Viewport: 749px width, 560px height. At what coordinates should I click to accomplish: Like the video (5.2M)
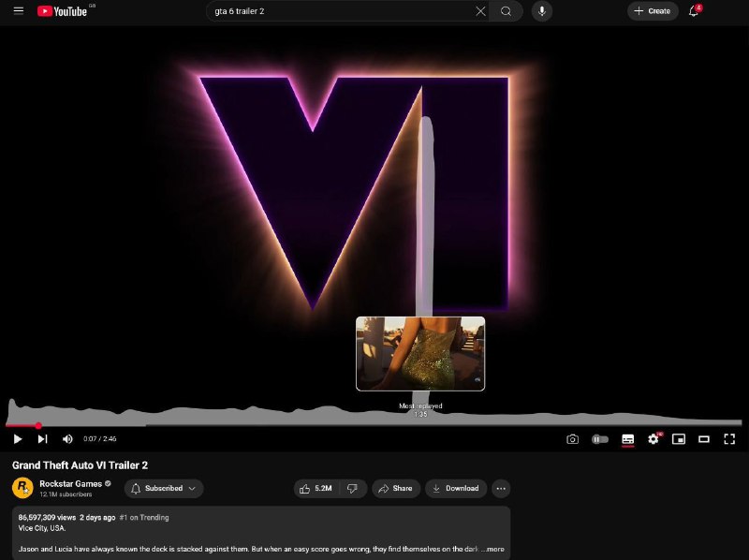click(316, 488)
